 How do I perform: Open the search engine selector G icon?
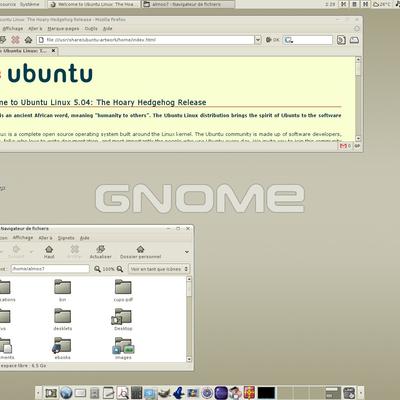288,40
